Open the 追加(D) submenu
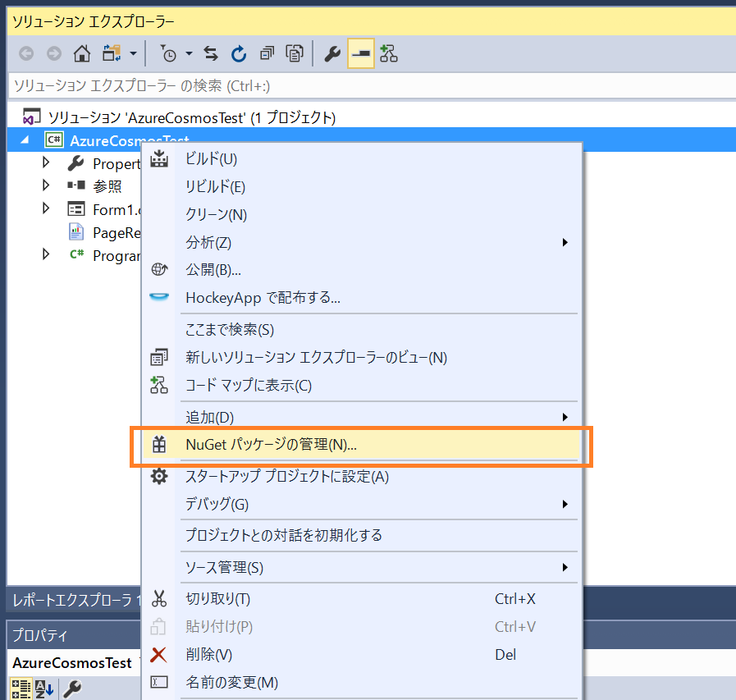The height and width of the screenshot is (700, 736). pos(362,417)
